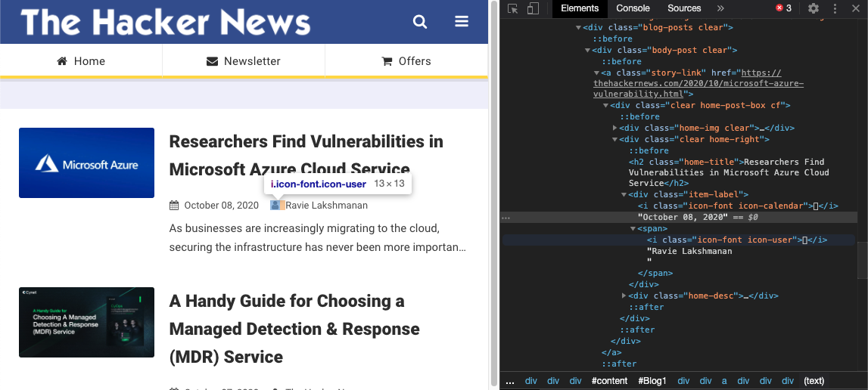
Task: Go to Home navigation item
Action: click(81, 61)
